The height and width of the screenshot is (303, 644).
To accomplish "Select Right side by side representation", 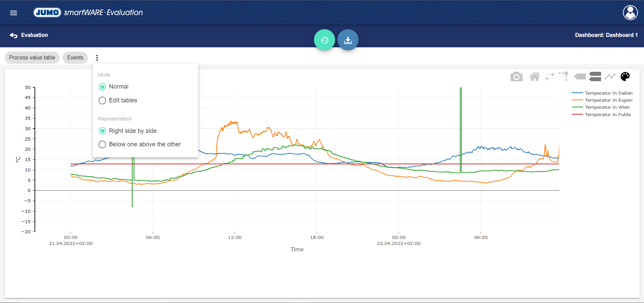I will pyautogui.click(x=102, y=131).
